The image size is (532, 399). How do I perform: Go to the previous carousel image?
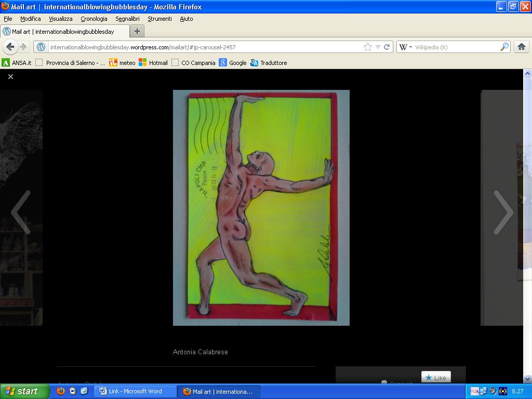click(x=21, y=212)
